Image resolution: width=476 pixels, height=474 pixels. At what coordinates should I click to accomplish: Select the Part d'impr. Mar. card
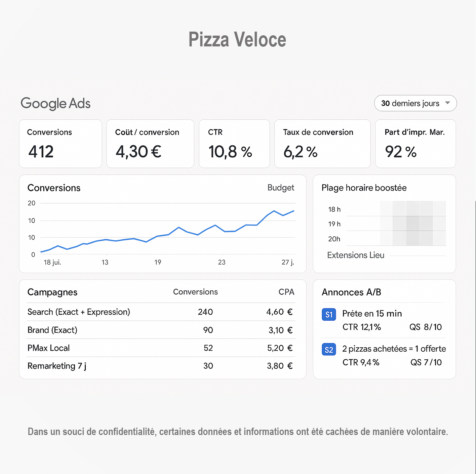pyautogui.click(x=415, y=144)
